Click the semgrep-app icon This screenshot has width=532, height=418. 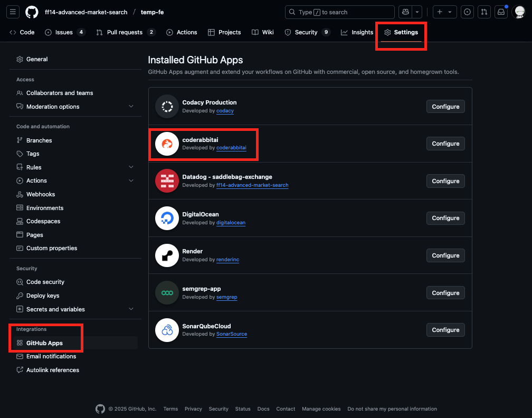pos(167,292)
